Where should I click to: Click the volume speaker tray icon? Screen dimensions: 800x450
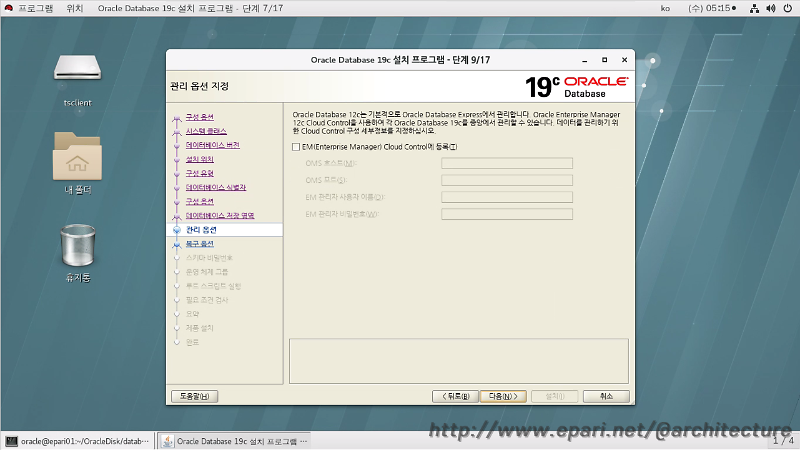coord(770,8)
